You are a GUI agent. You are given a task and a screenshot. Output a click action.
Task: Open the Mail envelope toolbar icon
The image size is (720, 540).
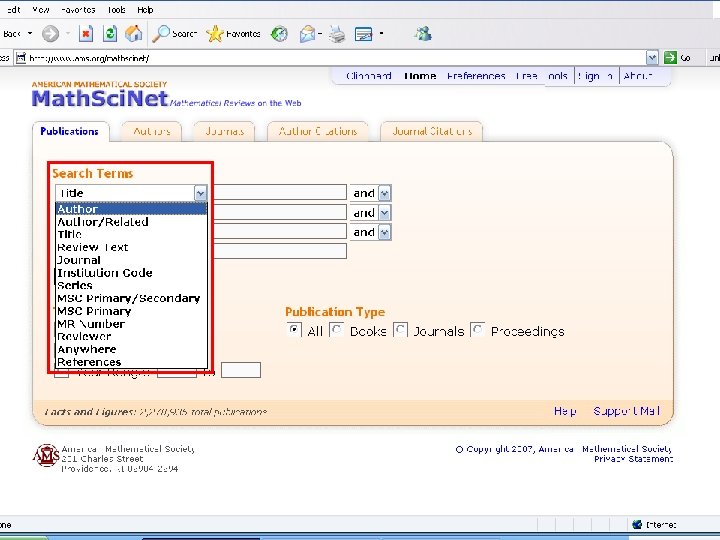tap(307, 34)
